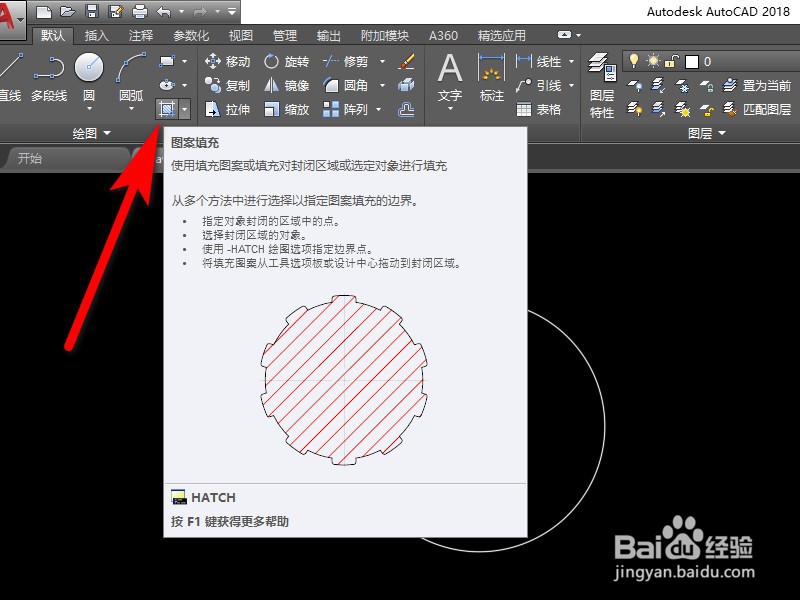Image resolution: width=800 pixels, height=600 pixels.
Task: Open the undo history dropdown arrow
Action: click(181, 11)
